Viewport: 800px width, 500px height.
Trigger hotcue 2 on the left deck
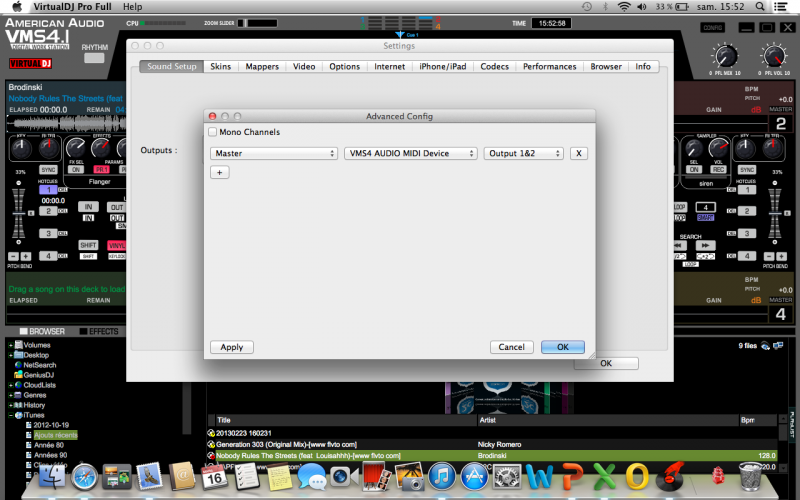pos(48,211)
